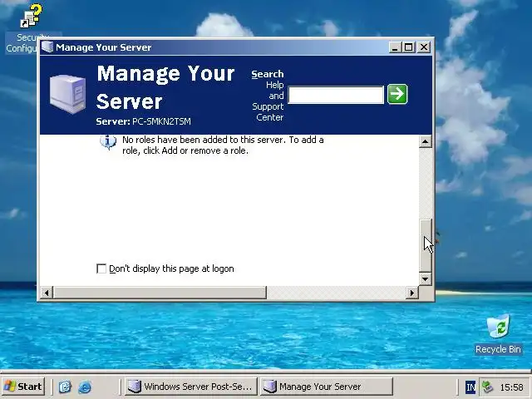Click the IN language indicator in the tray

pos(470,387)
